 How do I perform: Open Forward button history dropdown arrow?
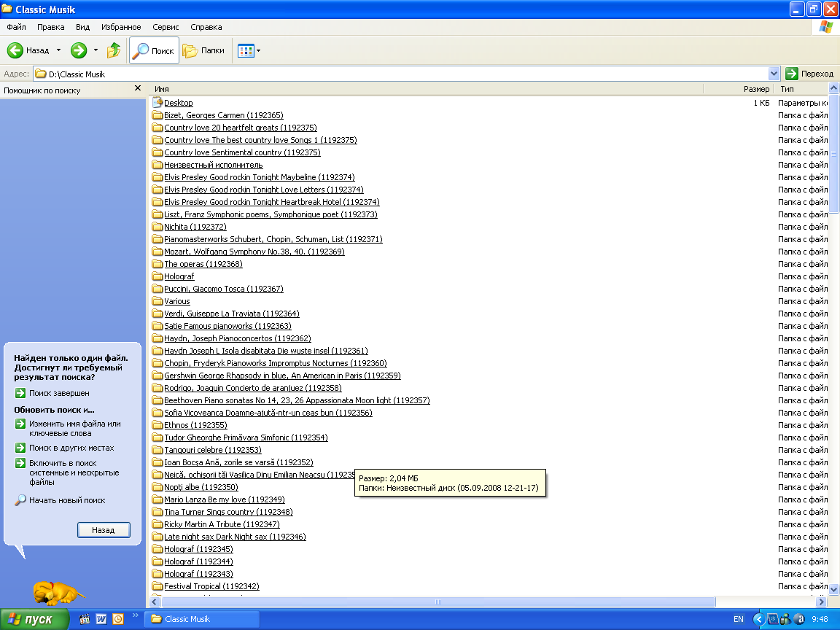coord(96,50)
